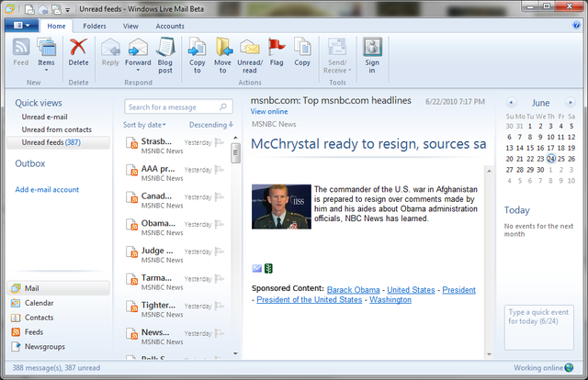The height and width of the screenshot is (380, 588).
Task: Click the message list scroll down arrow
Action: pyautogui.click(x=235, y=353)
